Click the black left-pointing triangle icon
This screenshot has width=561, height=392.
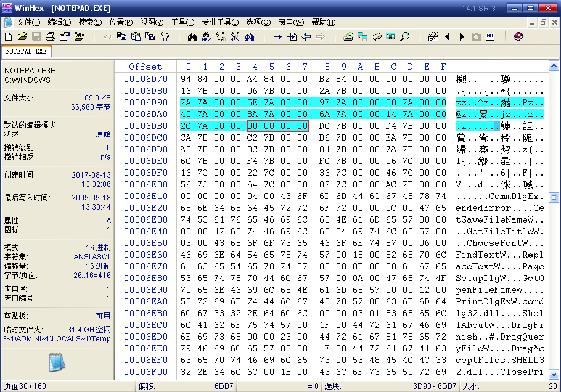pos(448,37)
